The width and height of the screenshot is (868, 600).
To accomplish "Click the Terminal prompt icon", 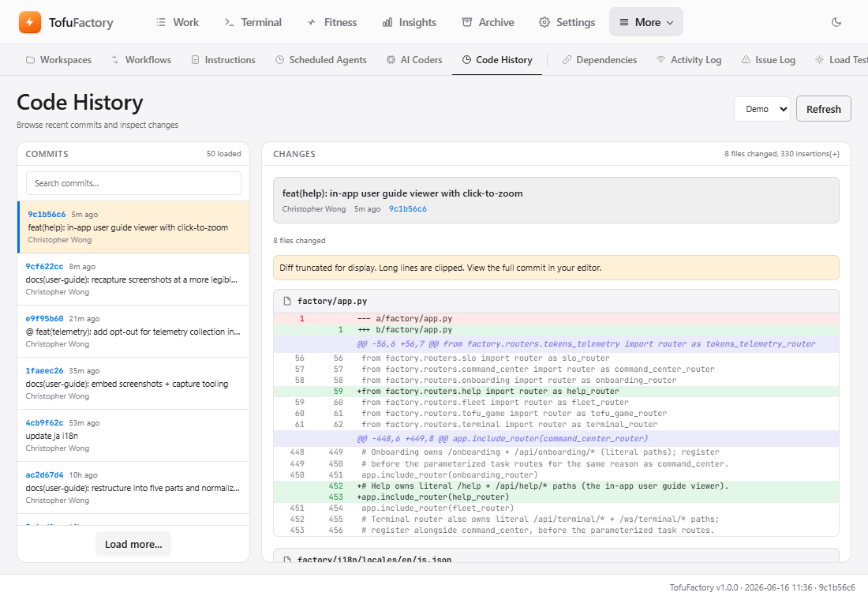I will tap(229, 22).
